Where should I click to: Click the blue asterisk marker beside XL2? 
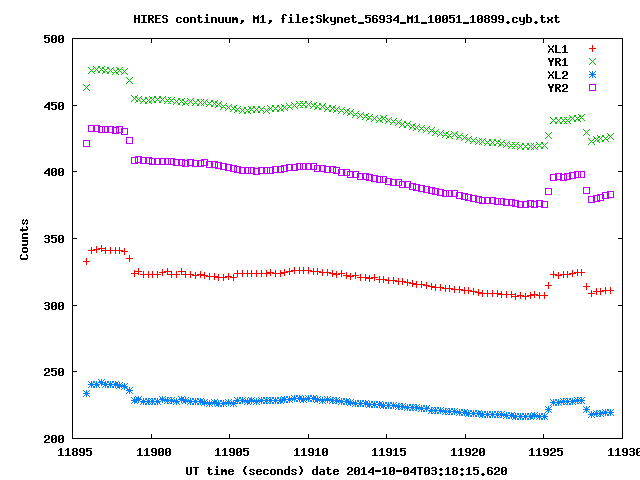tap(592, 75)
